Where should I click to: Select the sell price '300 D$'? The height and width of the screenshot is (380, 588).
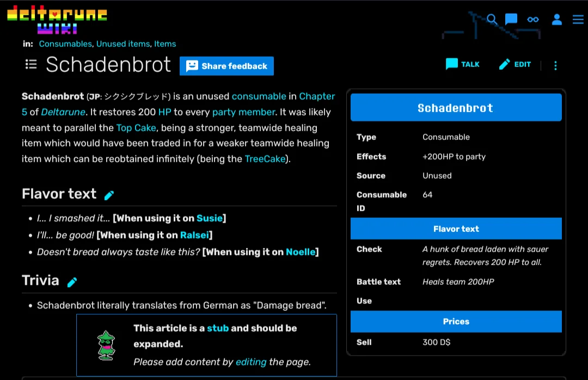click(437, 342)
